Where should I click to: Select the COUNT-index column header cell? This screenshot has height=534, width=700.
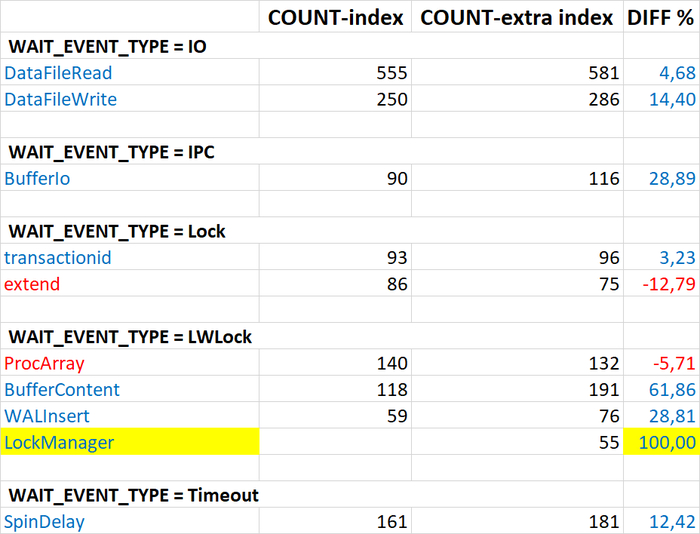pos(335,17)
